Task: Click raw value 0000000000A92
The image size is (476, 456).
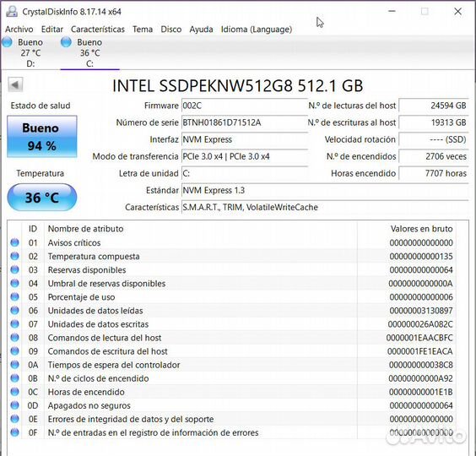Action: pyautogui.click(x=420, y=378)
